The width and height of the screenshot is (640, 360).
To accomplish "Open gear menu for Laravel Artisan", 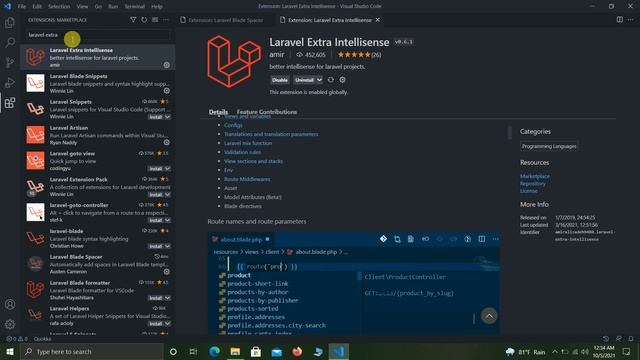I will (167, 142).
